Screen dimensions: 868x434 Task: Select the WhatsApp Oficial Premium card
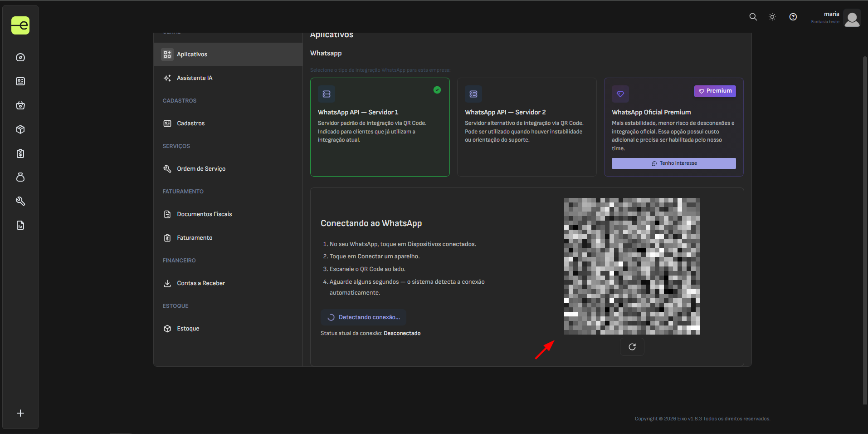click(674, 127)
